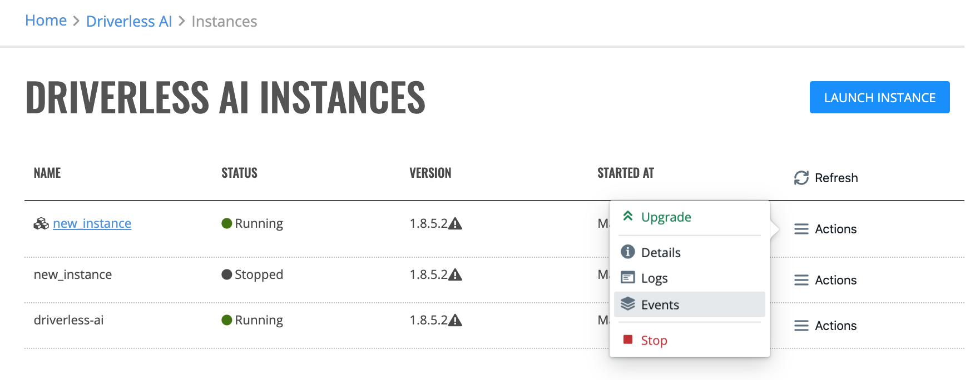Click the Launch Instance button

(x=879, y=97)
